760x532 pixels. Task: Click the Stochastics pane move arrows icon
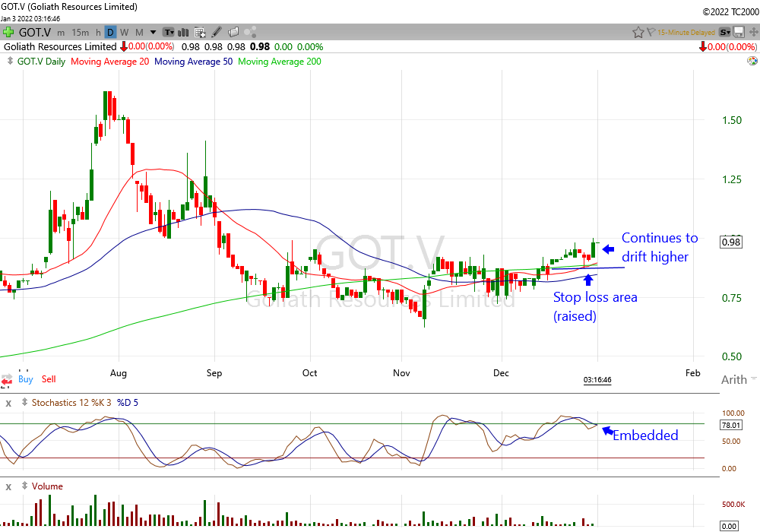click(24, 402)
